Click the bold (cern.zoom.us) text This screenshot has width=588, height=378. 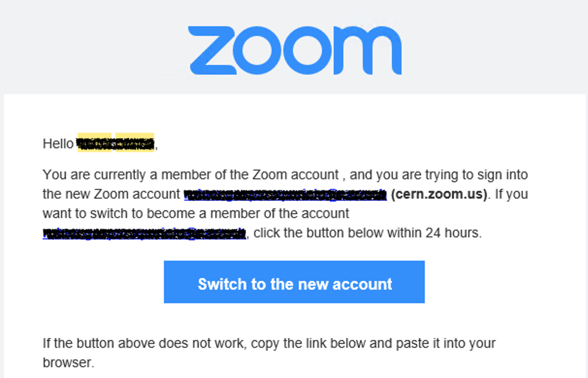pos(439,194)
